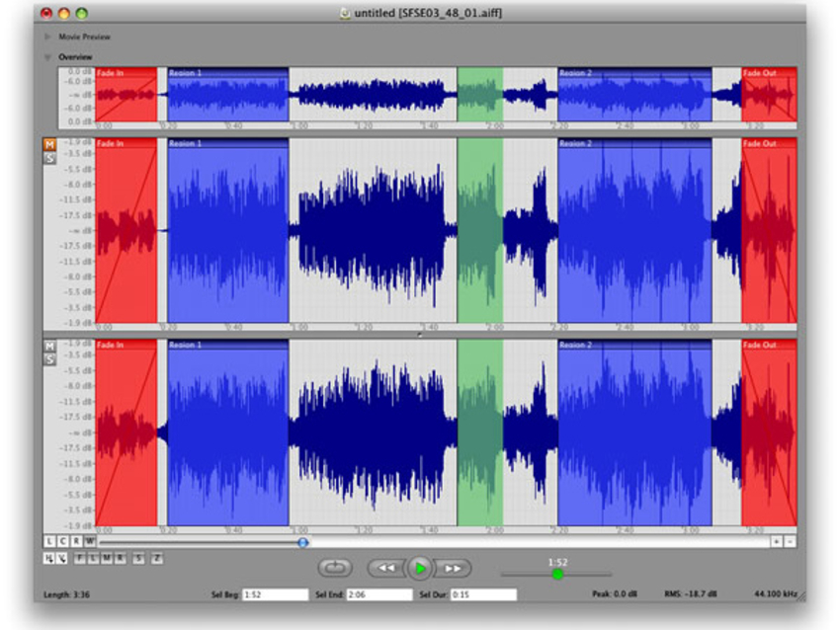Click the red close window button
Viewport: 840px width, 630px height.
tap(46, 14)
